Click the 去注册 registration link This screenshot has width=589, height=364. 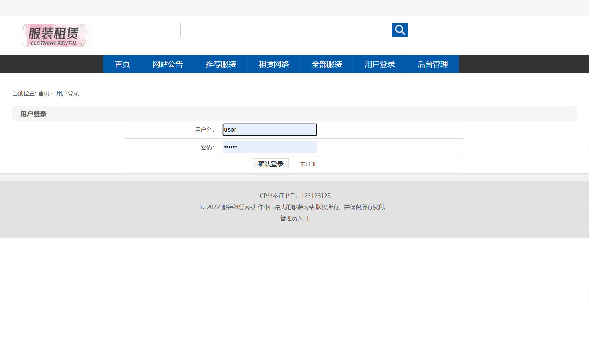[x=308, y=164]
